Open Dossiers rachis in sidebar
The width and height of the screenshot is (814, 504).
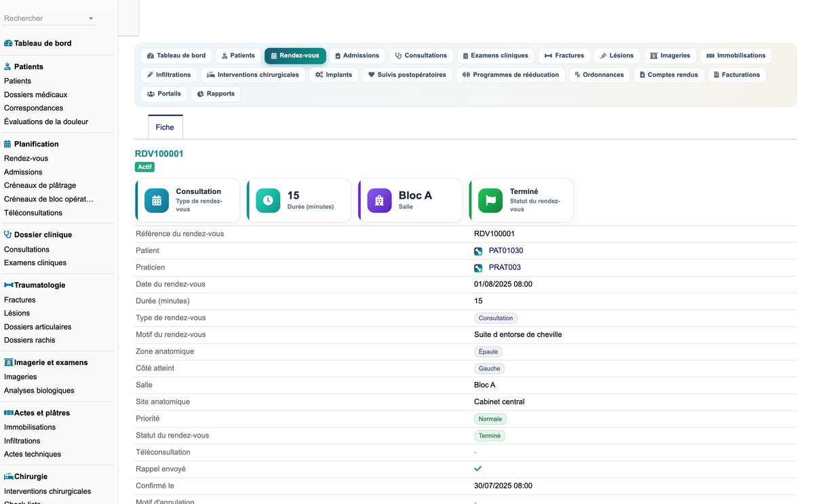tap(30, 341)
